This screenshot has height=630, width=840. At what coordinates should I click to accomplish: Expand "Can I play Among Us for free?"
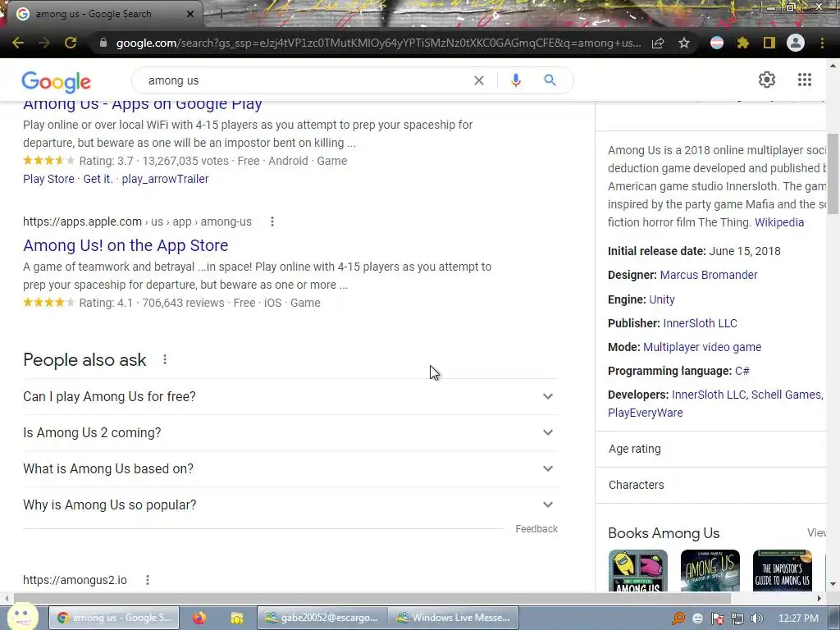[x=290, y=396]
